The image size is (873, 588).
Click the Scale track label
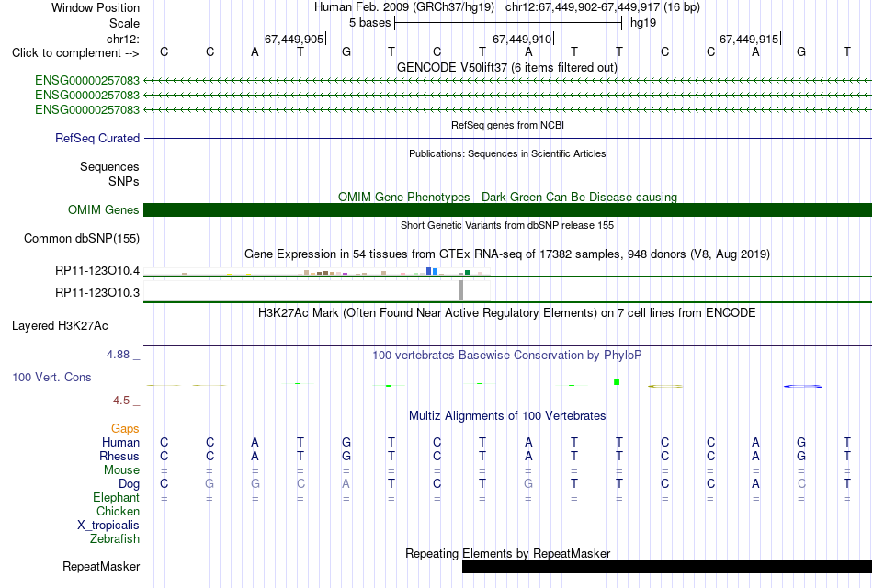(124, 23)
